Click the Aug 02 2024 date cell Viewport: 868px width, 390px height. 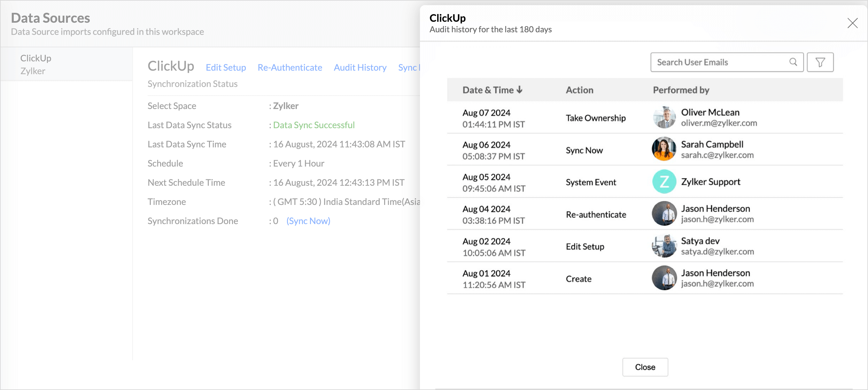494,247
